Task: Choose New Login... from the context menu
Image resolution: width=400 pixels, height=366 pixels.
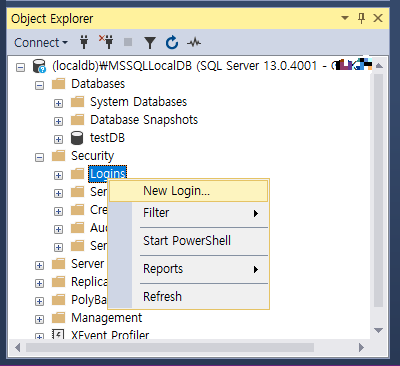Action: tap(188, 191)
